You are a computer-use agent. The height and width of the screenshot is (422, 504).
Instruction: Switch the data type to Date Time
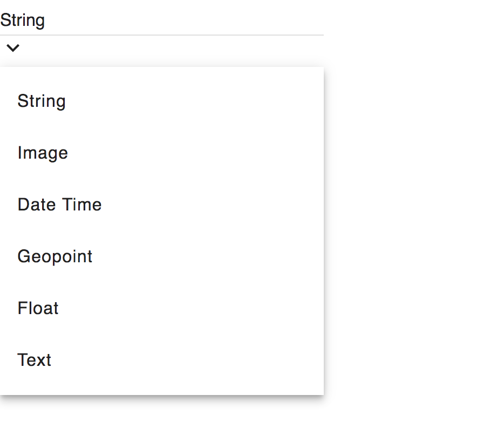pos(59,205)
